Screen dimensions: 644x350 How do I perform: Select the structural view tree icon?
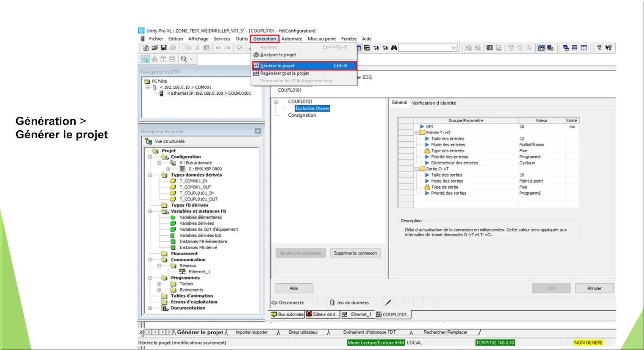click(x=145, y=59)
